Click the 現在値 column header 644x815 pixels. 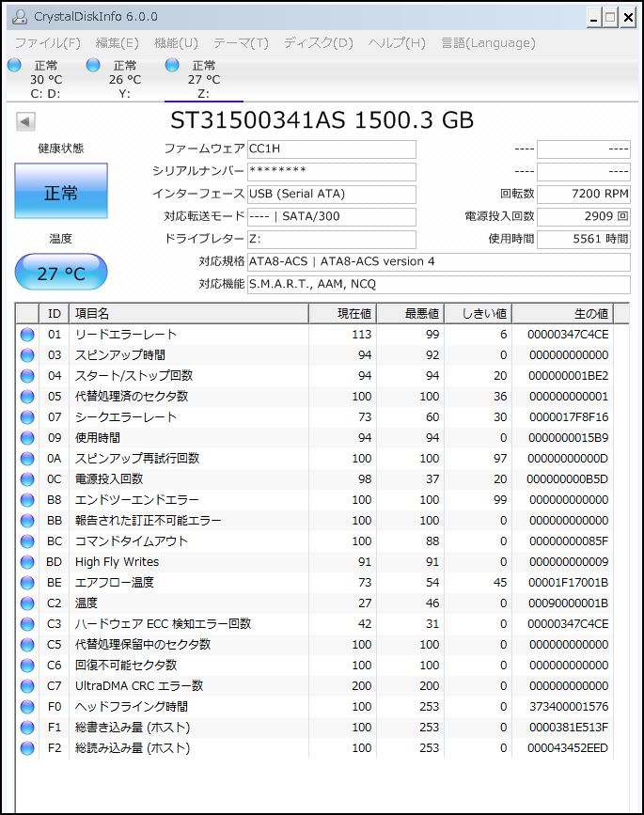[342, 313]
